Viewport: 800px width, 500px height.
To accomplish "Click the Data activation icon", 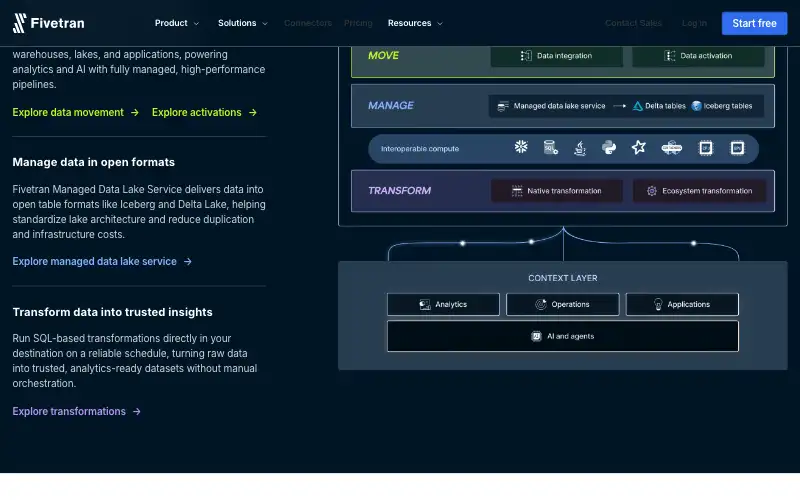I will click(669, 56).
